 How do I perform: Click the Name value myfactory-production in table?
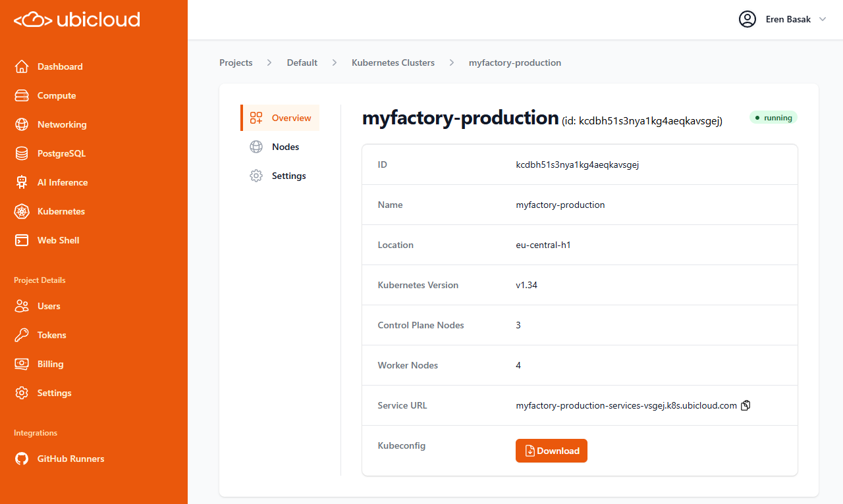560,205
